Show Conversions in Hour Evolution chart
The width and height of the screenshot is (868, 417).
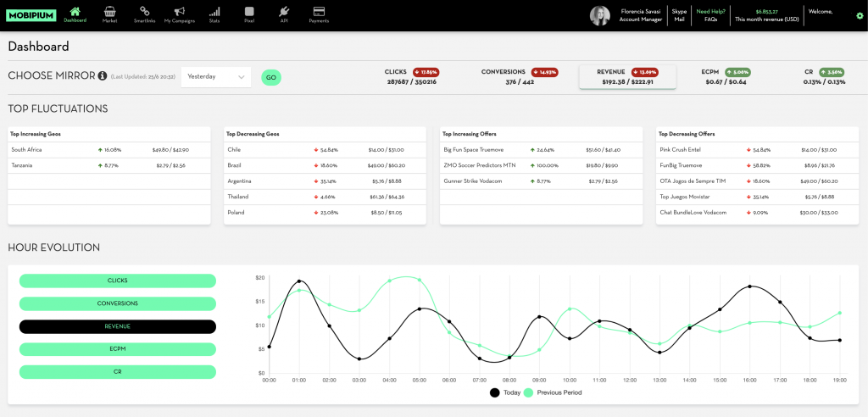pos(117,303)
